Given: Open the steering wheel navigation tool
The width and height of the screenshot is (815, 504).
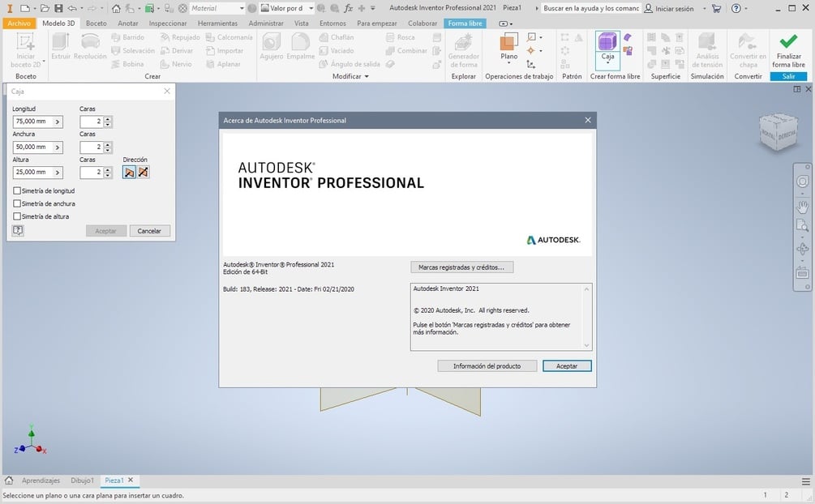Looking at the screenshot, I should pyautogui.click(x=802, y=182).
